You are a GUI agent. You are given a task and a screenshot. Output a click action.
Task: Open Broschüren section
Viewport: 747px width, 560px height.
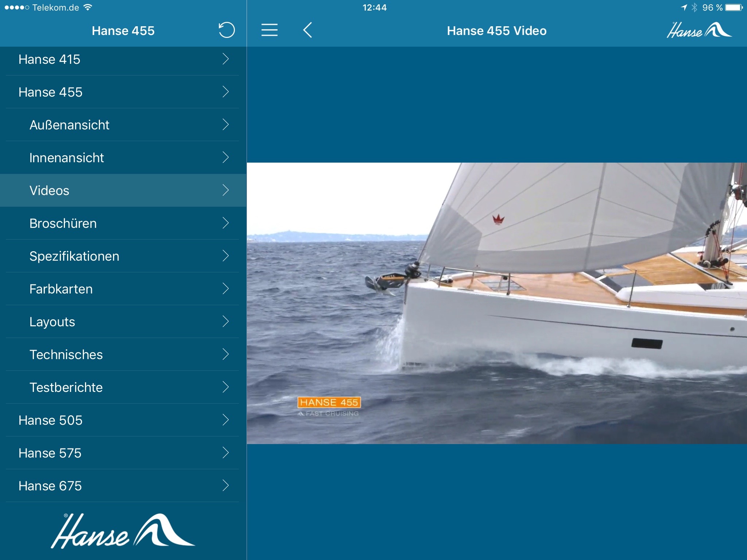tap(63, 223)
